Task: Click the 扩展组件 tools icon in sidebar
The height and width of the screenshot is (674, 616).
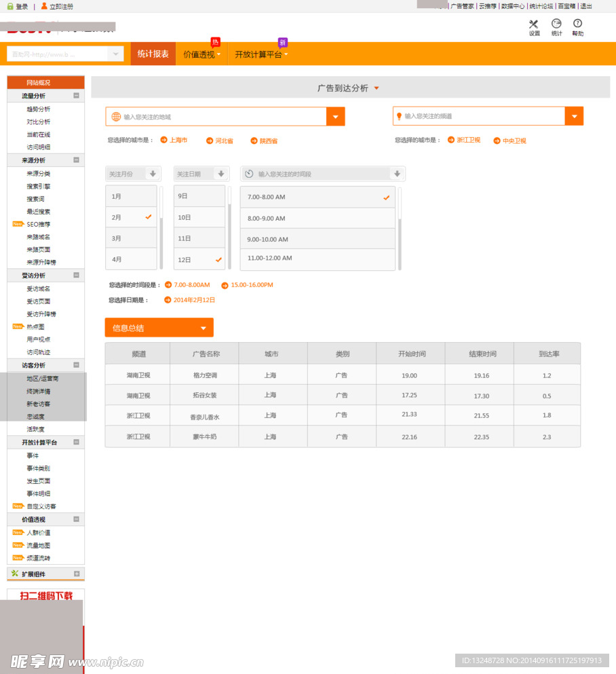Action: 15,574
